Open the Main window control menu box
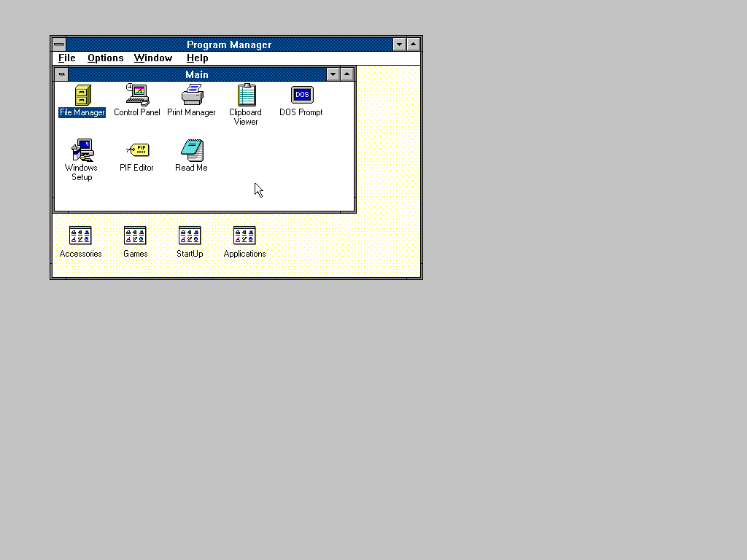Image resolution: width=747 pixels, height=560 pixels. [x=62, y=74]
